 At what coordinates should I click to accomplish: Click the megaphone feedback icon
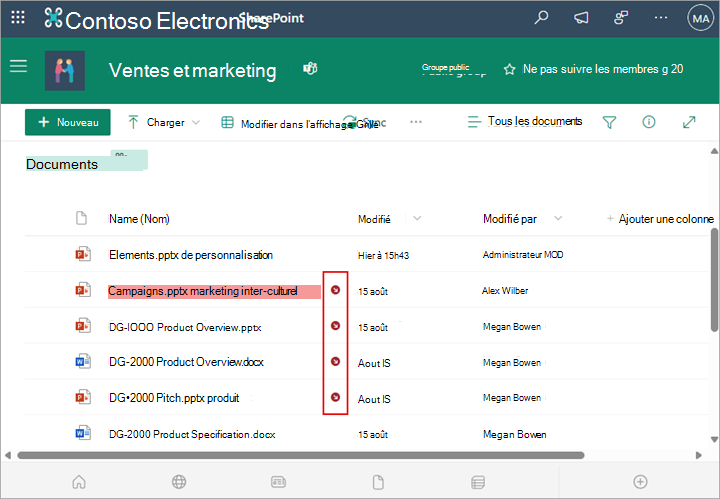581,18
